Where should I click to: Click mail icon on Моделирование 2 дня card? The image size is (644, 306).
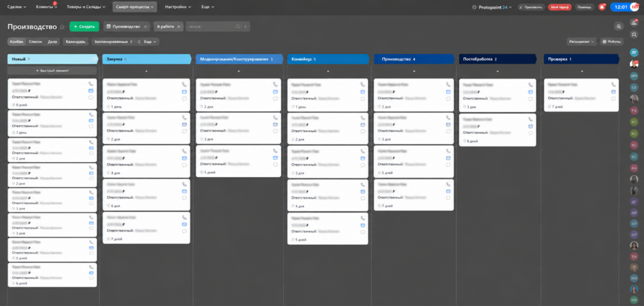[x=275, y=91]
